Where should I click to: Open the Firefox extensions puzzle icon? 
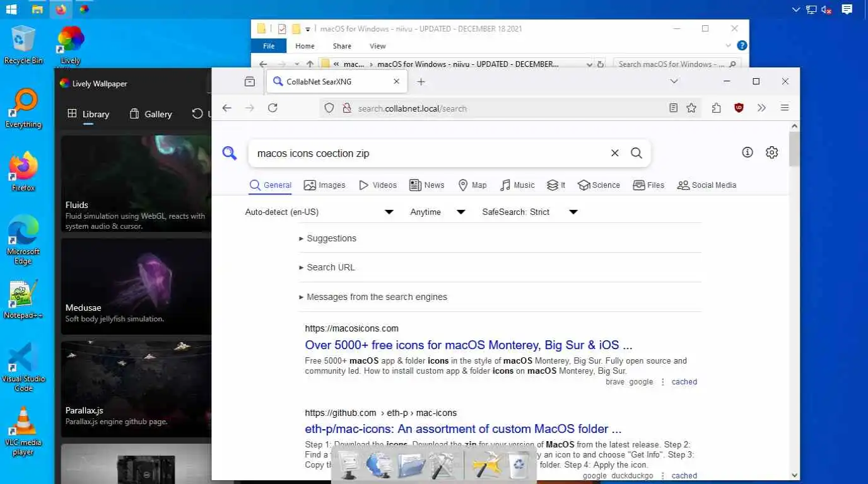(716, 108)
